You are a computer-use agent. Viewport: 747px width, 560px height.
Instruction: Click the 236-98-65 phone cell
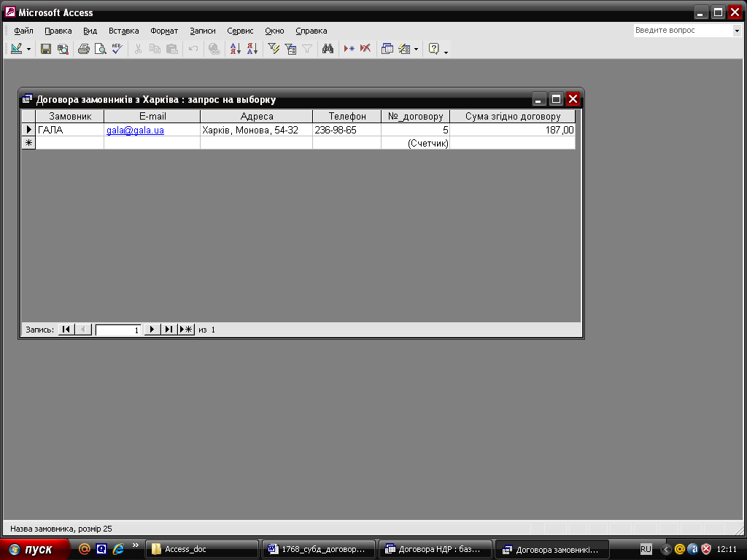(x=347, y=130)
